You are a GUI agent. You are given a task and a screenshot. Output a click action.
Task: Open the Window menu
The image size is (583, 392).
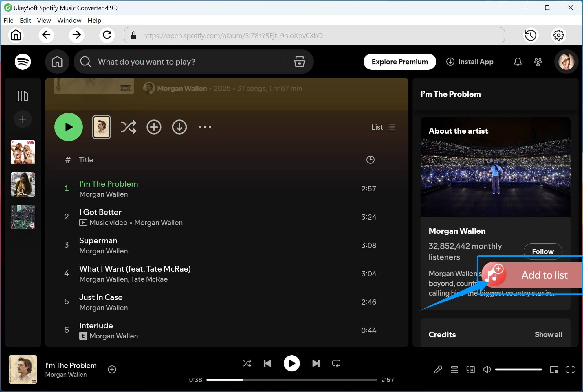69,20
